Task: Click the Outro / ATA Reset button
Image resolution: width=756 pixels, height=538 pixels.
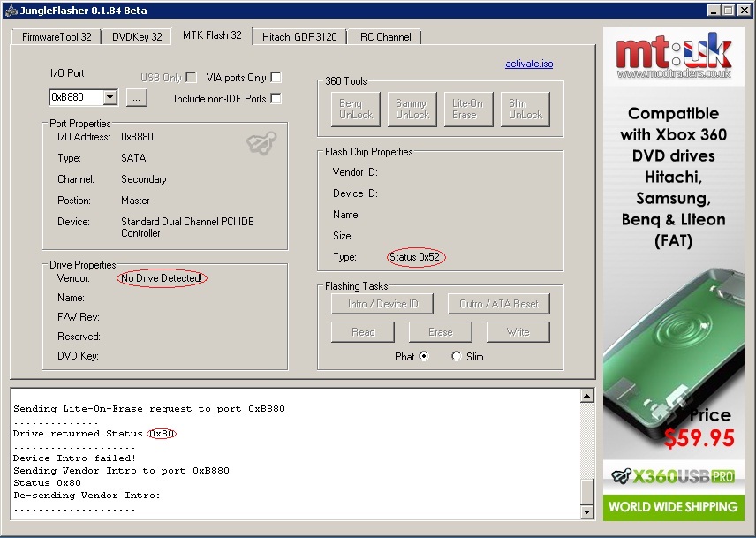Action: (x=498, y=304)
